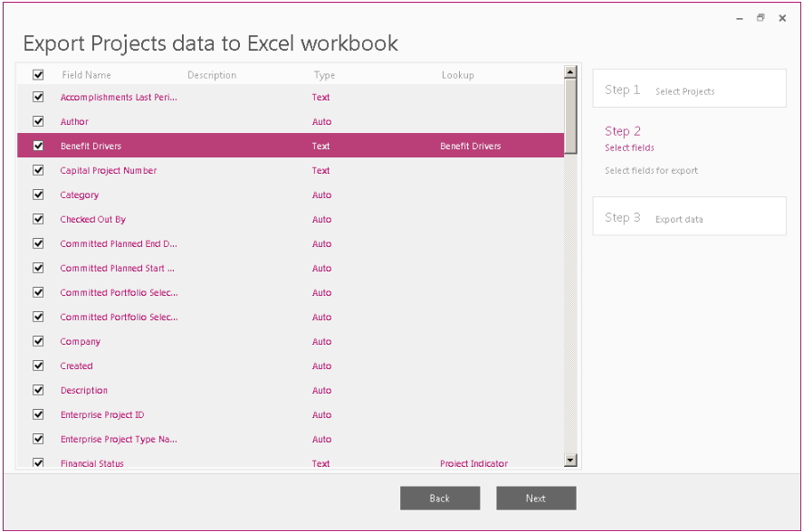
Task: Restore down the export wizard window
Action: [x=760, y=18]
